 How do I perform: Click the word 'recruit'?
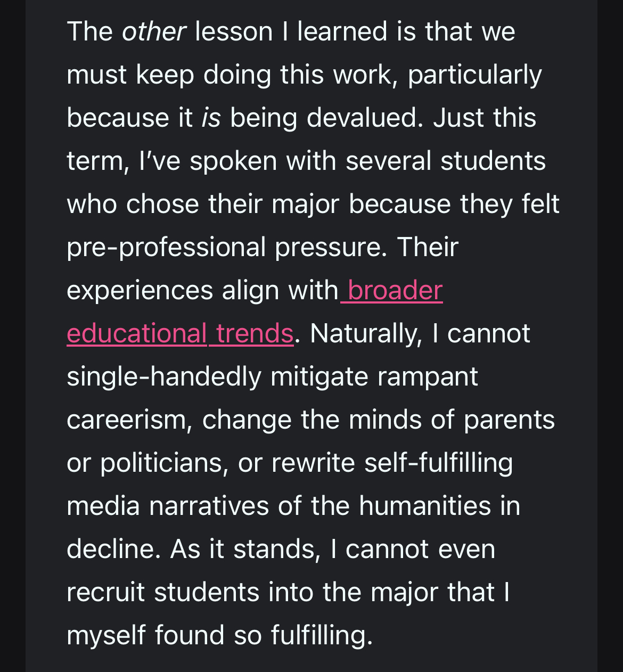(x=105, y=593)
